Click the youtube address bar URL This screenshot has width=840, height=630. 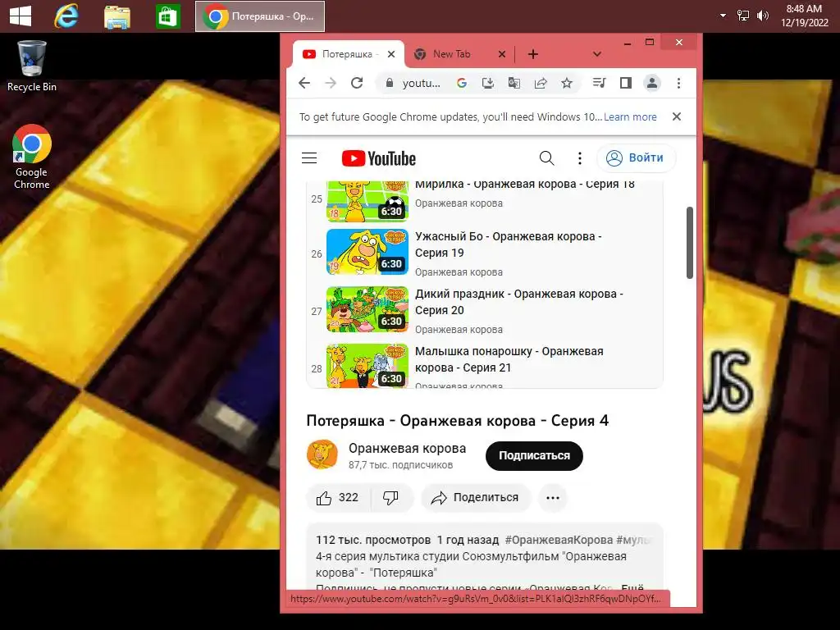click(x=421, y=83)
